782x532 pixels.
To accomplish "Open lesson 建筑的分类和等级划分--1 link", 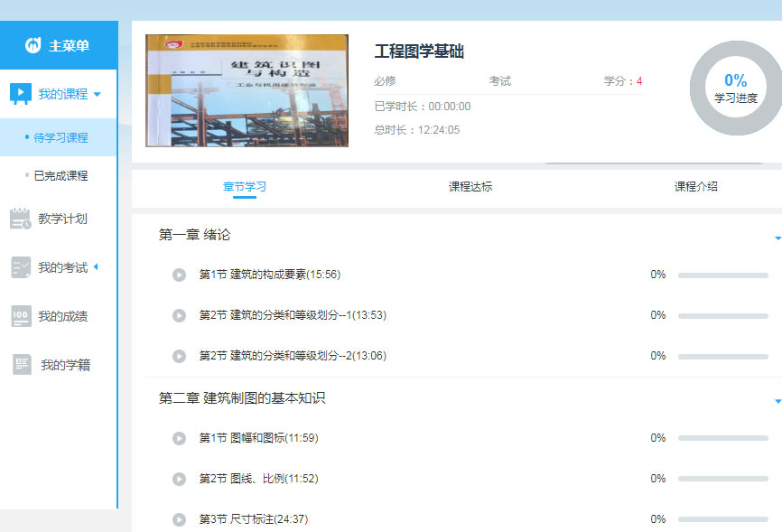I will click(292, 315).
